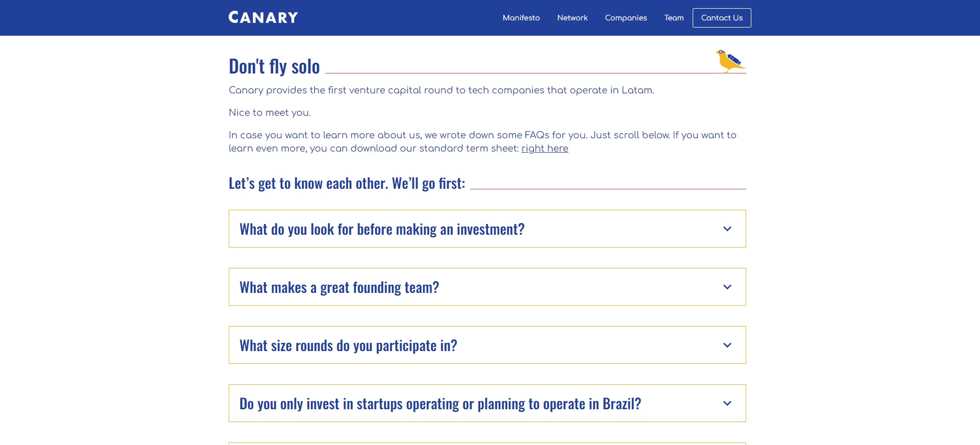Click "What do you look for before making an investment?"
This screenshot has height=445, width=980.
[382, 230]
